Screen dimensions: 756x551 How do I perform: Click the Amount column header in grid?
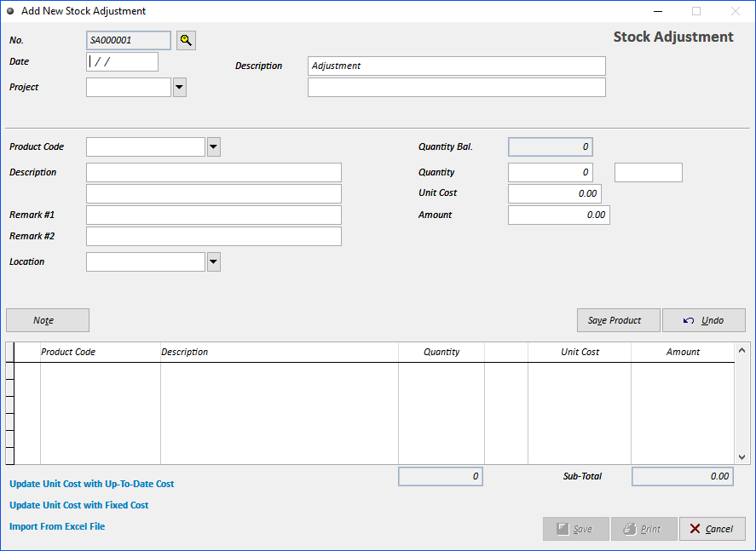click(x=683, y=352)
